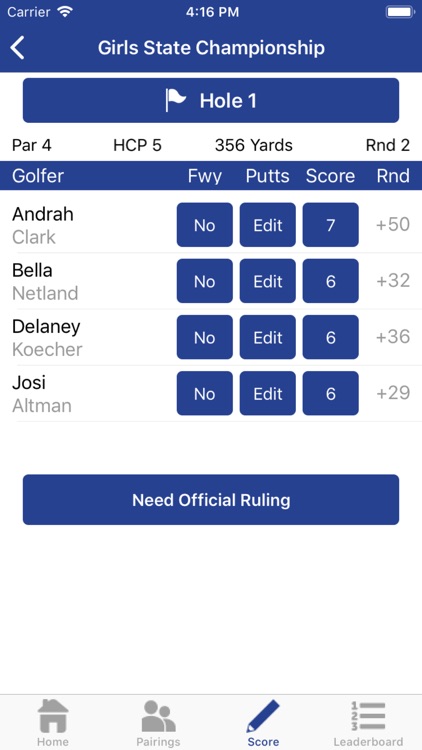422x750 pixels.
Task: Open the Pairings people icon
Action: pos(158,716)
